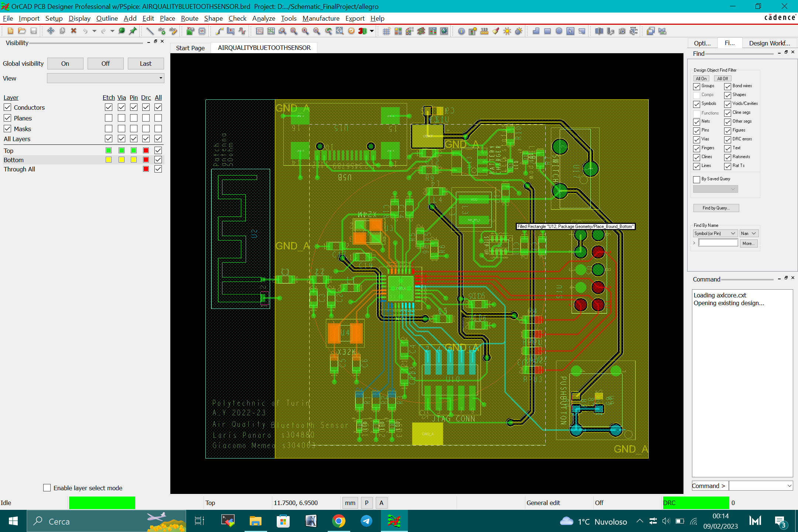Select the Measure ruler icon

[484, 31]
